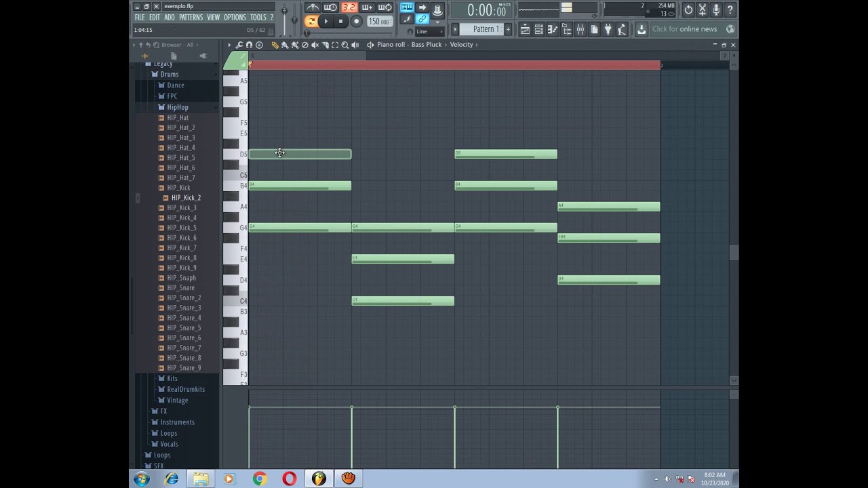Click the song position slider knob
Image resolution: width=868 pixels, height=488 pixels.
pos(307,33)
